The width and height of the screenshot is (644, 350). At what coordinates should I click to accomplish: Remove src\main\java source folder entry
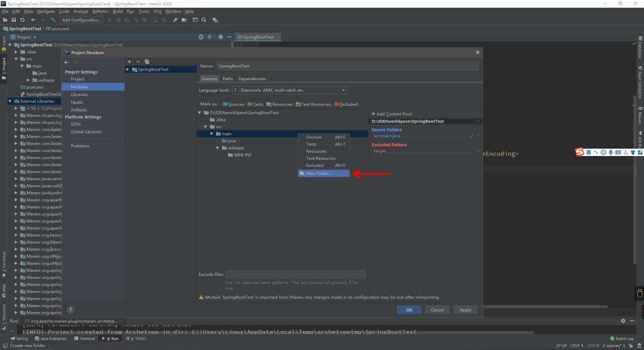click(x=478, y=136)
